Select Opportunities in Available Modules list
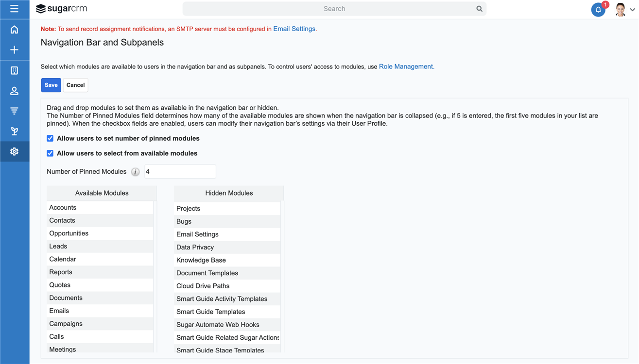Viewport: 639px width, 364px height. (69, 233)
